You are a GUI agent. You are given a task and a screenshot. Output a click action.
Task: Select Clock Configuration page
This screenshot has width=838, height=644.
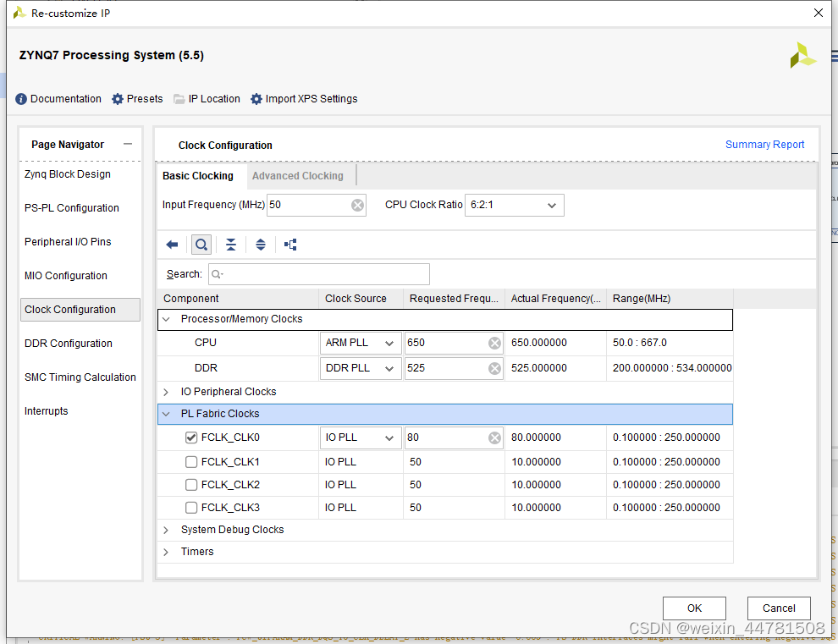[x=80, y=310]
